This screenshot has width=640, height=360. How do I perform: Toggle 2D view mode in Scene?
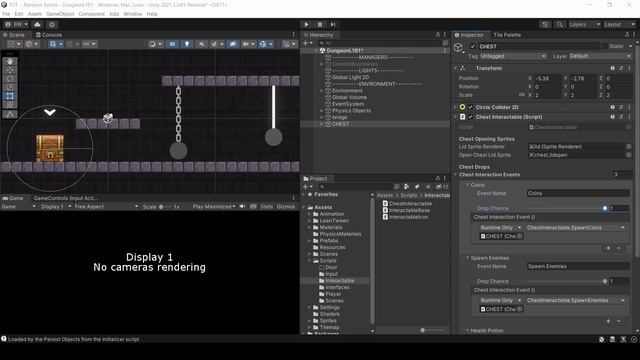172,44
